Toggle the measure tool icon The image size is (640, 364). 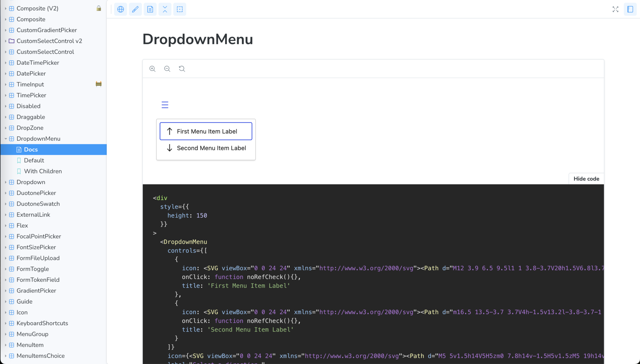click(165, 9)
